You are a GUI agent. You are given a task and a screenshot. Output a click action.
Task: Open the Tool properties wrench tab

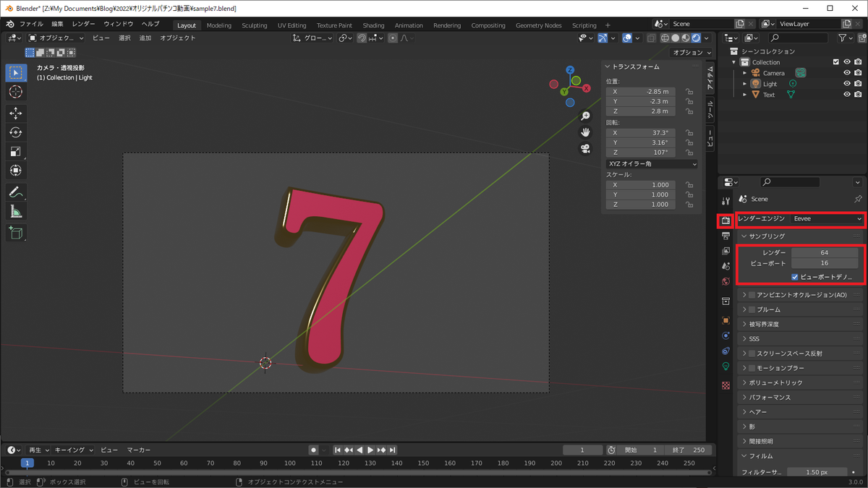[x=726, y=200]
